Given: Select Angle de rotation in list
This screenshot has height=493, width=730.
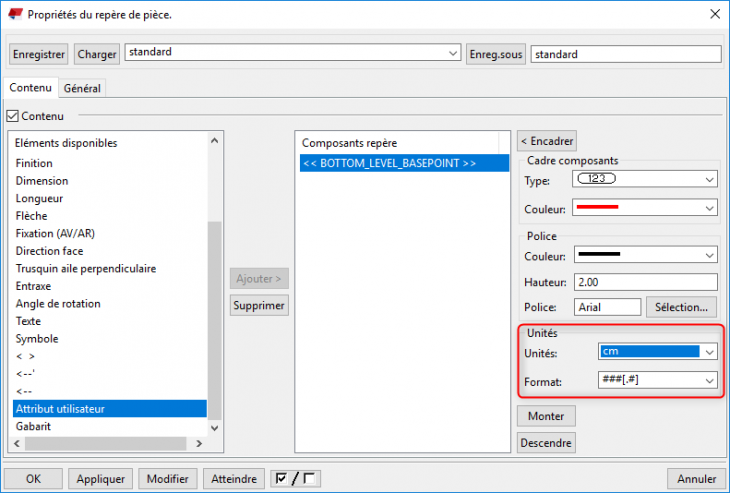Looking at the screenshot, I should pyautogui.click(x=58, y=304).
